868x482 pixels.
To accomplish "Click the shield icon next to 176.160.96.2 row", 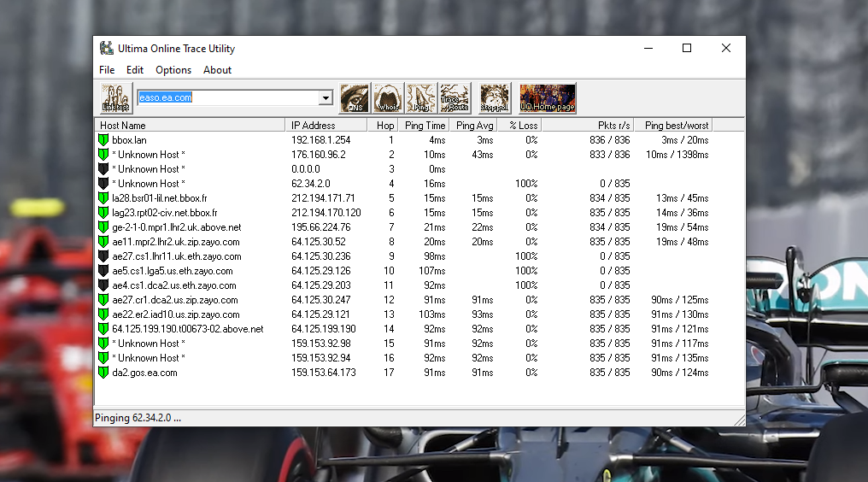I will (x=103, y=154).
